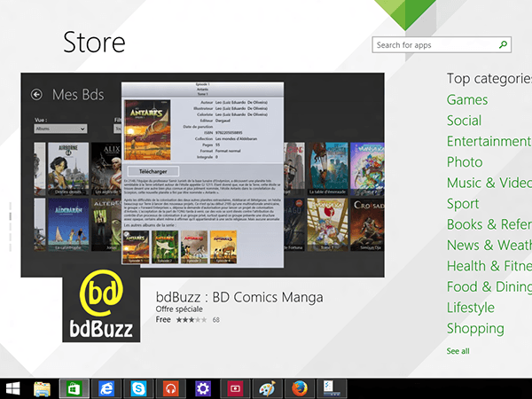Click the back arrow beside Mes Bds
This screenshot has width=532, height=399.
(x=36, y=94)
